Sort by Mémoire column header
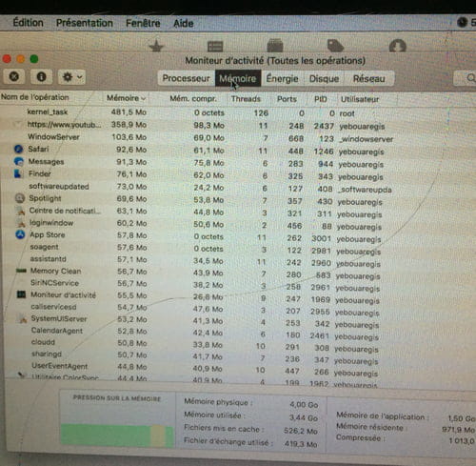 (x=126, y=98)
